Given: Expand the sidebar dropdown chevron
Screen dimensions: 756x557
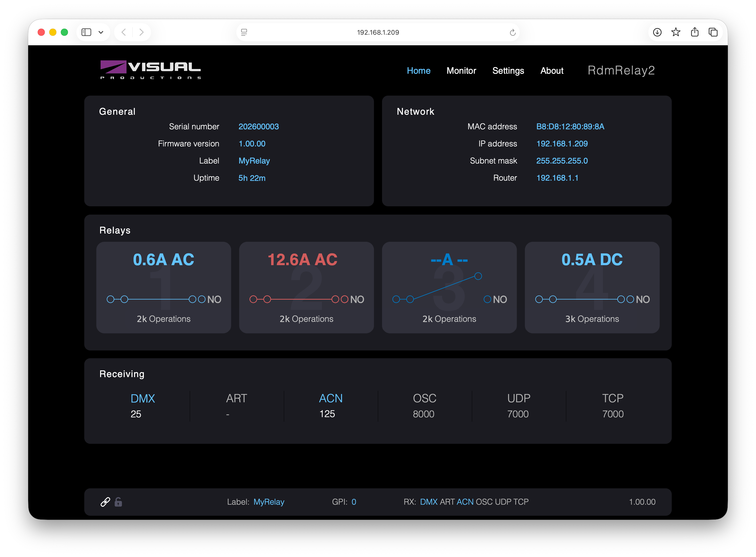Looking at the screenshot, I should pos(101,32).
